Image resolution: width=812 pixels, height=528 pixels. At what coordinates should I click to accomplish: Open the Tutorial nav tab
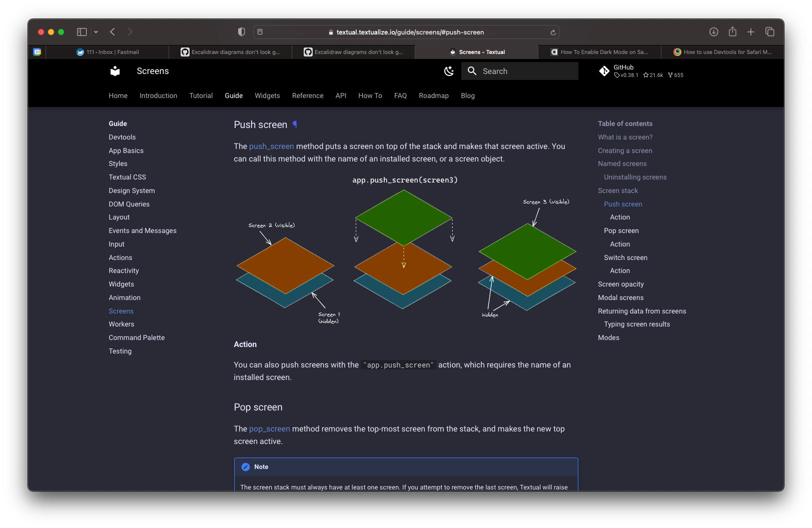coord(201,95)
